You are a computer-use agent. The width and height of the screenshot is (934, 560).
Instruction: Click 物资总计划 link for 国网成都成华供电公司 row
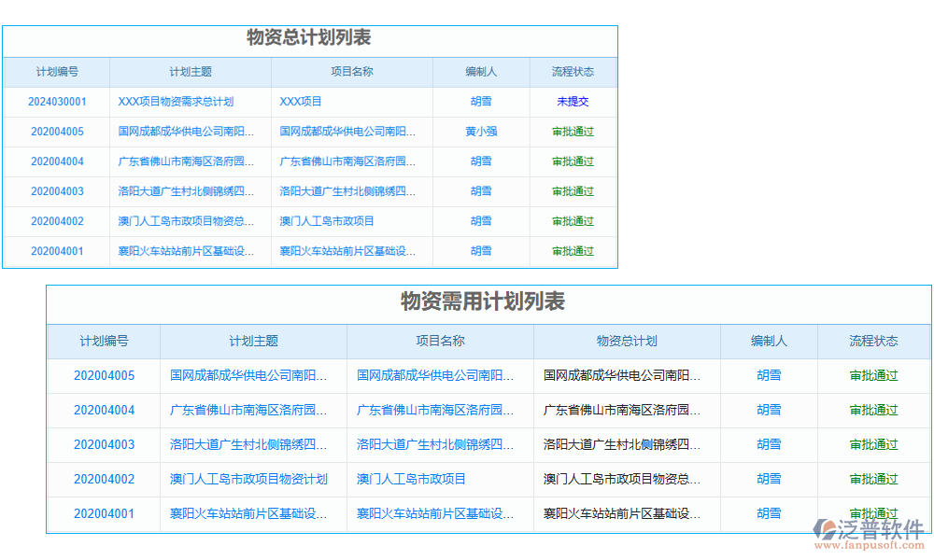tap(626, 375)
